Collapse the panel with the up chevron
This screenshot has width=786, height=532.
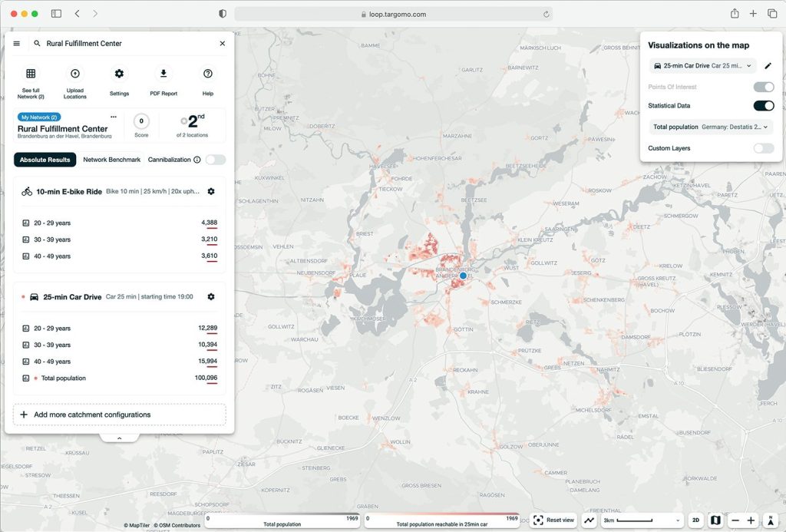119,438
